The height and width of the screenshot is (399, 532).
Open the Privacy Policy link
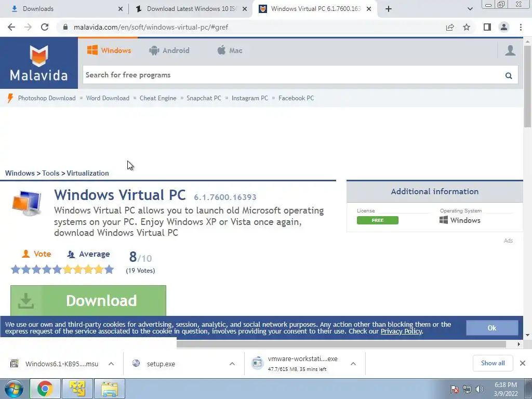(x=401, y=331)
